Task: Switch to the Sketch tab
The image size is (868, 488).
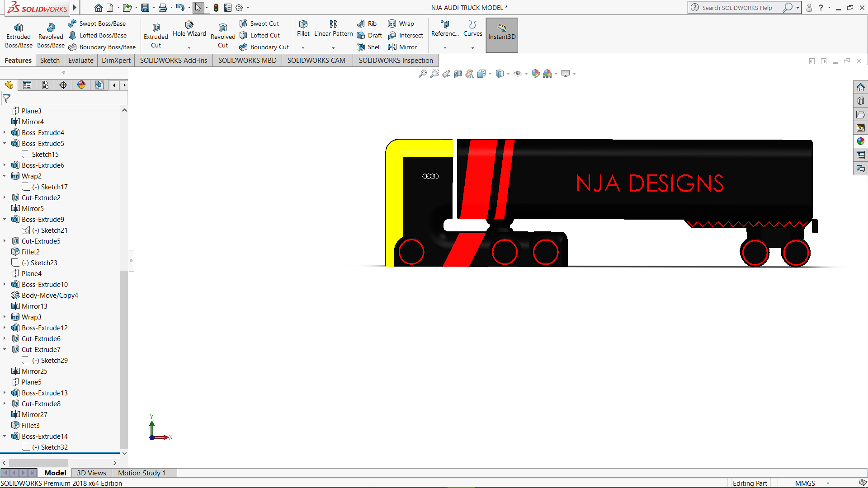Action: pyautogui.click(x=50, y=61)
